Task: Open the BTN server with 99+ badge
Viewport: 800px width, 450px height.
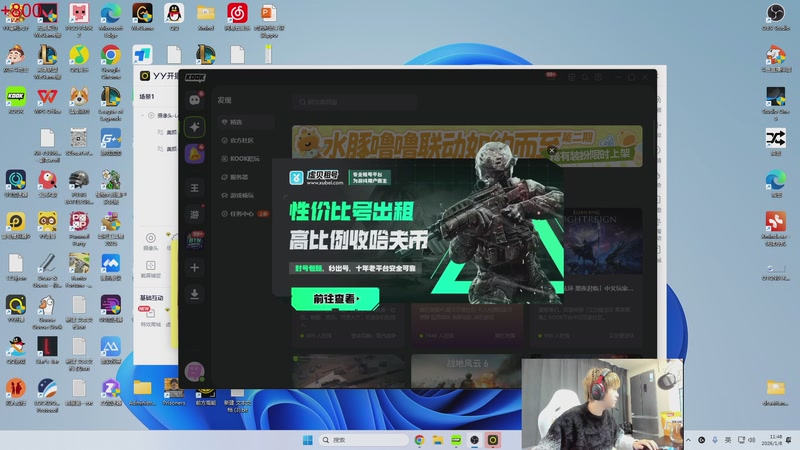Action: point(194,240)
